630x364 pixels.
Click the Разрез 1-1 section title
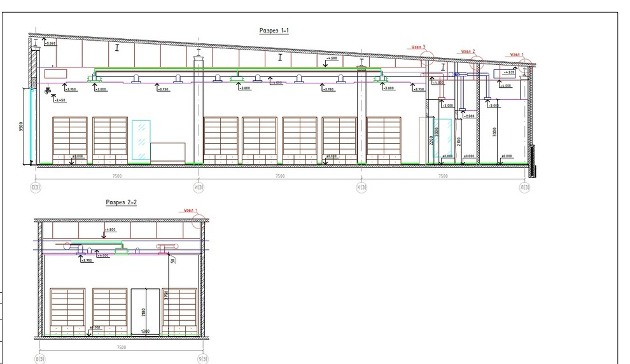click(x=274, y=31)
